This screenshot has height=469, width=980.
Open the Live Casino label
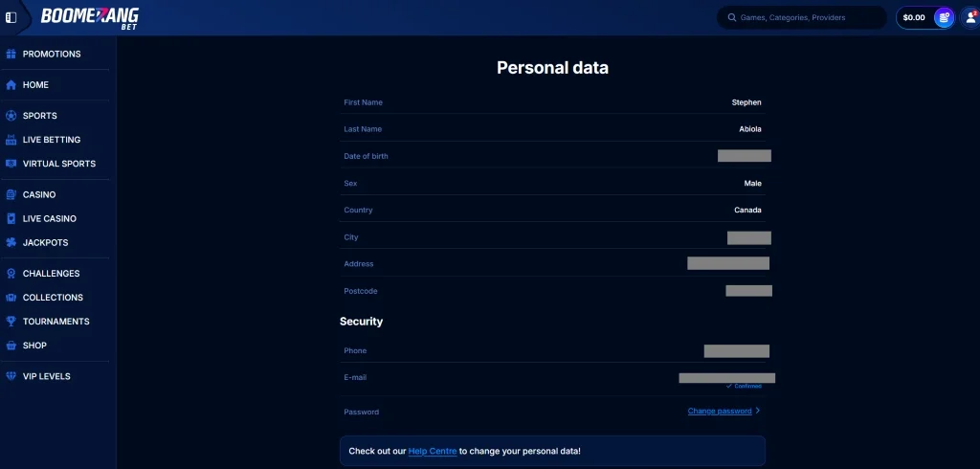50,219
